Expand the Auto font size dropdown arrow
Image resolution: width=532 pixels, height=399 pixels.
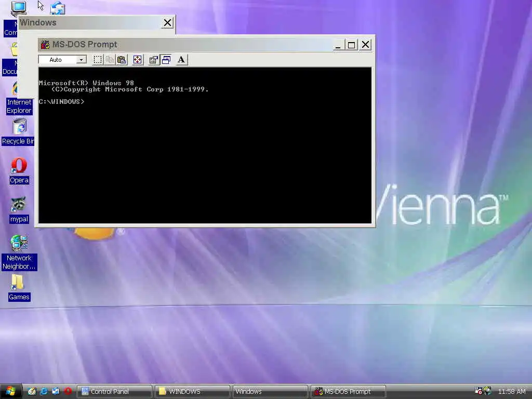tap(81, 60)
